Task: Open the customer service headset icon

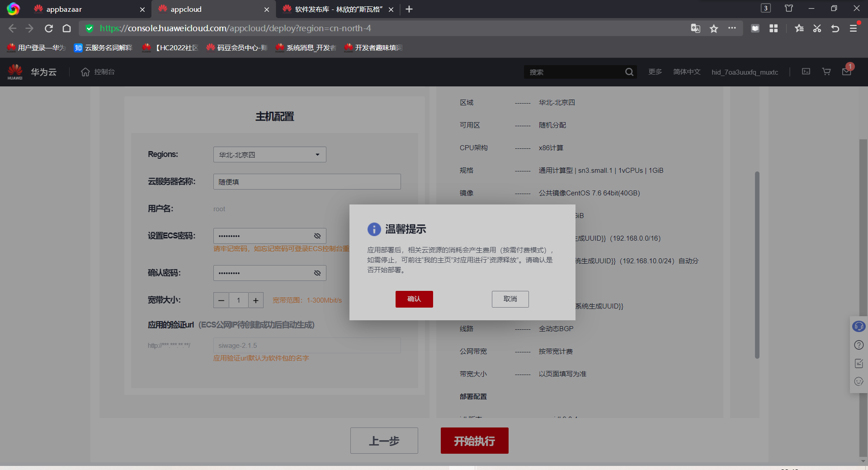Action: [x=859, y=326]
